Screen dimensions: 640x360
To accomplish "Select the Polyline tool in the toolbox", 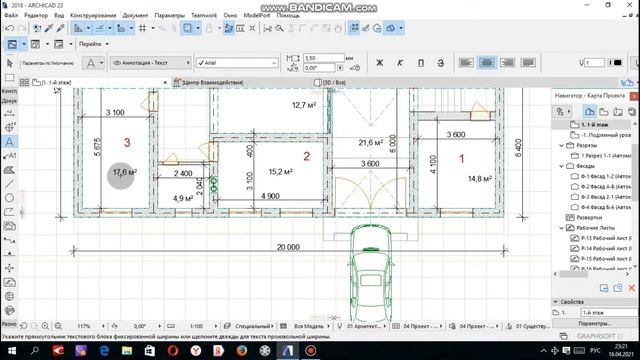I will tap(9, 212).
